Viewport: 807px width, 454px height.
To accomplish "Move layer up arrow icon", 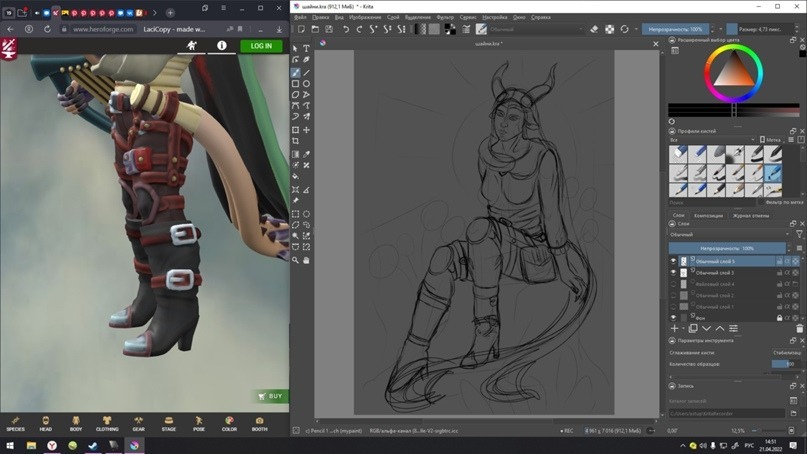I will tap(720, 328).
